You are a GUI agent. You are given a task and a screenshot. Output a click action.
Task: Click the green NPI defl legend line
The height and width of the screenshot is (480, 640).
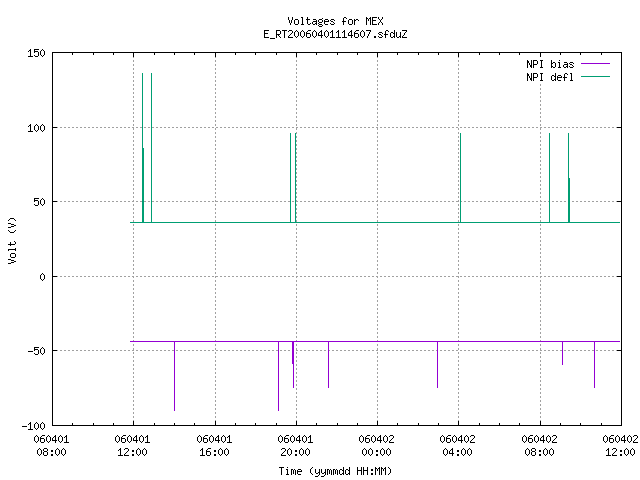click(x=595, y=77)
